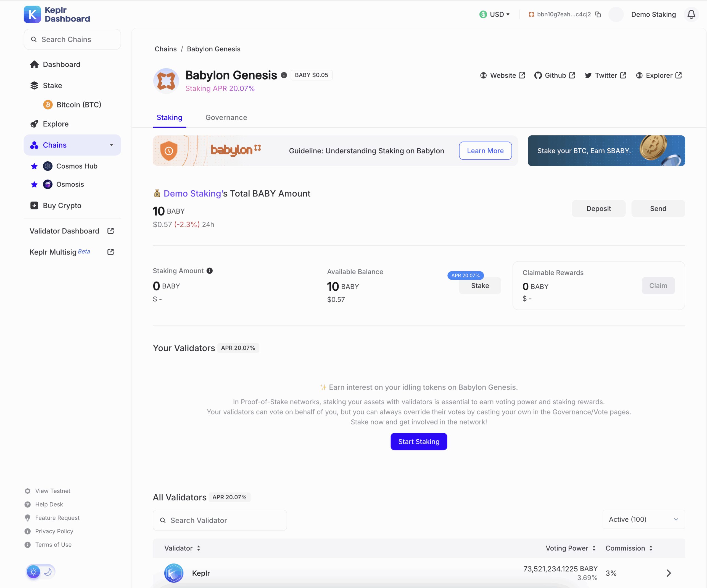
Task: Click the star next to Osmosis
Action: click(34, 185)
